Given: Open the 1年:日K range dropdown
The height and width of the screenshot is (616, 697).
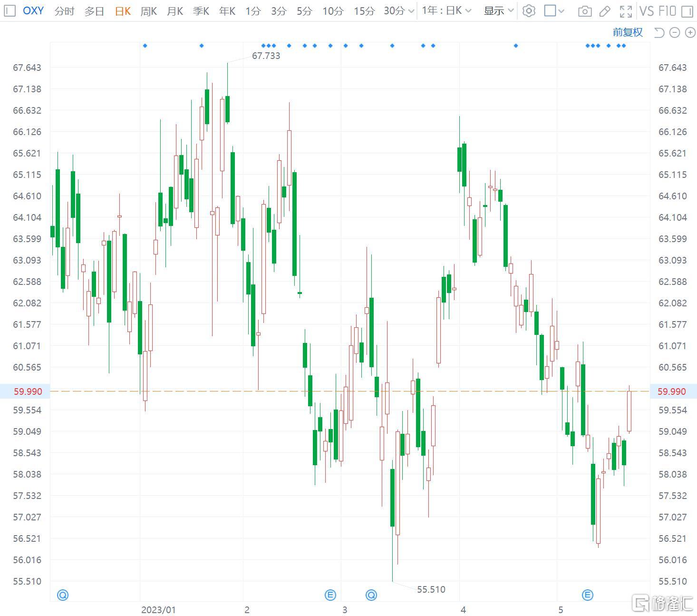Looking at the screenshot, I should pyautogui.click(x=446, y=10).
